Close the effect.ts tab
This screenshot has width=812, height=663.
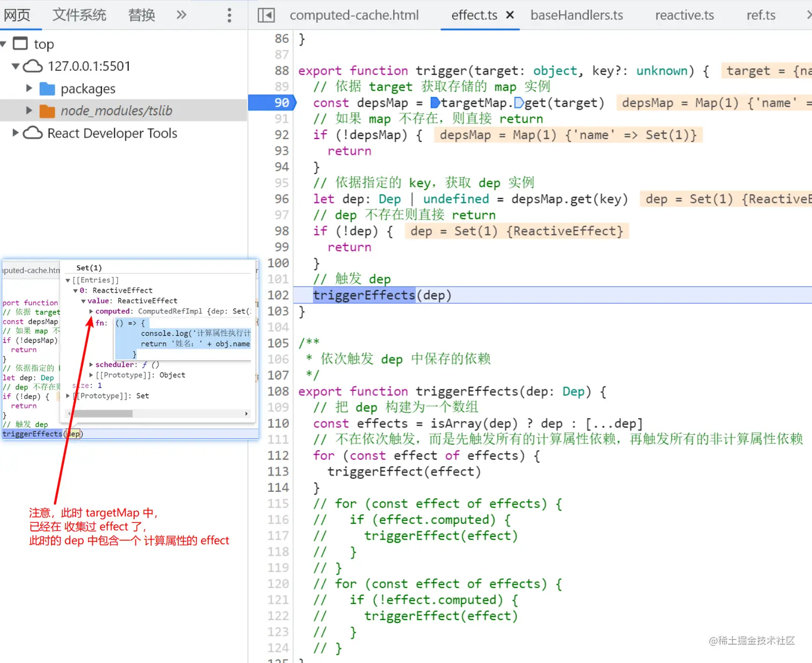[x=510, y=15]
